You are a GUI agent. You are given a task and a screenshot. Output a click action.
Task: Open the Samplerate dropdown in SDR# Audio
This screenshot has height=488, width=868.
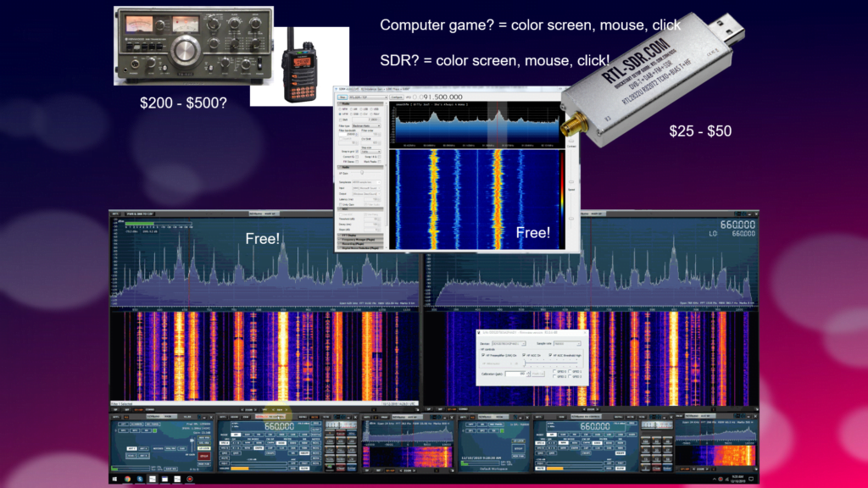click(366, 182)
